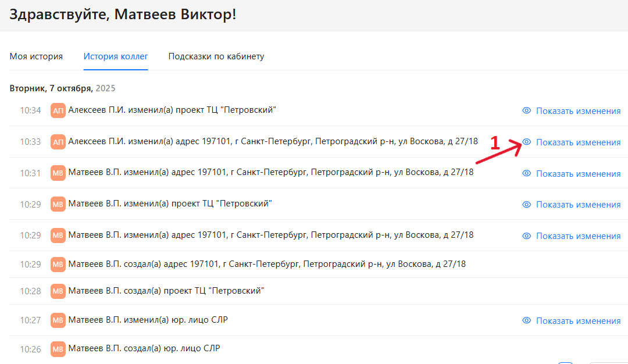The image size is (628, 364).
Task: Open 'Показать изменения' on the 10:29 project change row
Action: (579, 204)
